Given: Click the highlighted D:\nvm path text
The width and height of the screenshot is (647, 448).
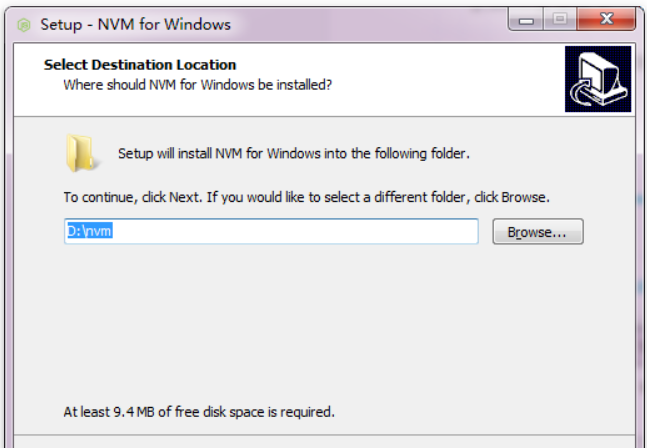Looking at the screenshot, I should 90,231.
